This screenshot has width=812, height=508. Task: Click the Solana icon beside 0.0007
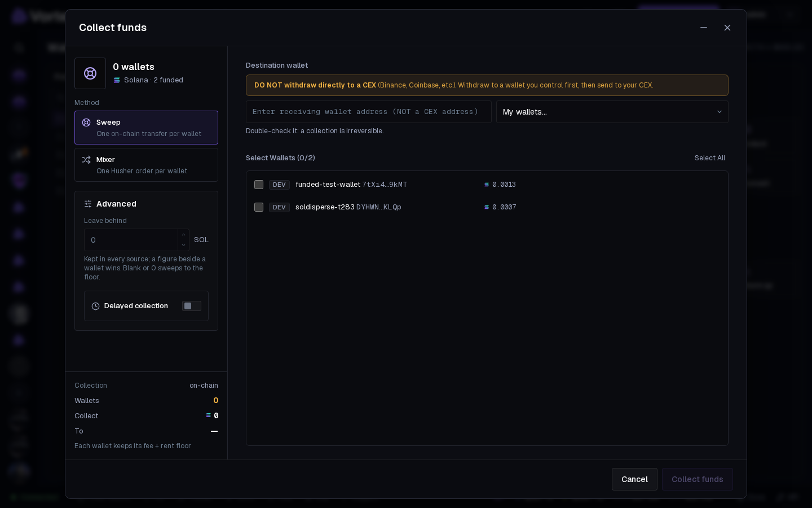(x=487, y=207)
